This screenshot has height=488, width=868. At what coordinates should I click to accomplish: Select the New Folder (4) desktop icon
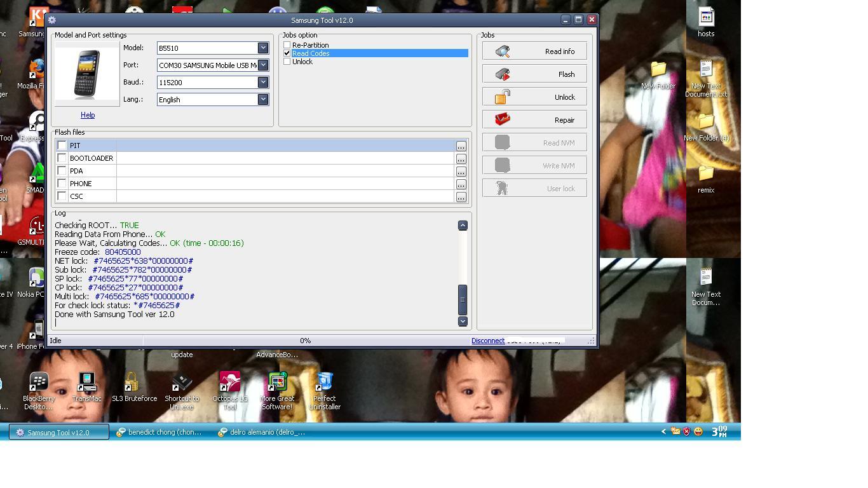tap(706, 127)
